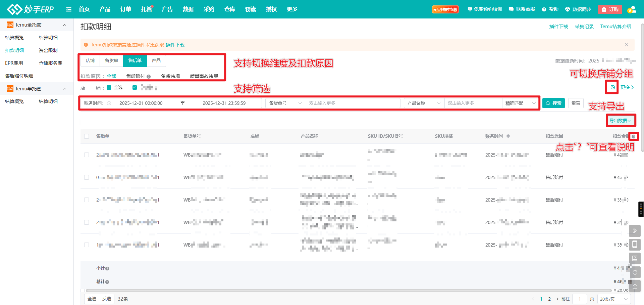The height and width of the screenshot is (305, 644).
Task: Open the 订单 top menu
Action: click(x=125, y=9)
